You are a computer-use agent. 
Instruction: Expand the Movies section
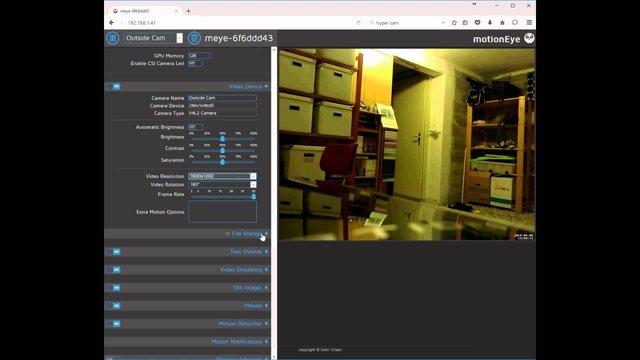coord(266,306)
